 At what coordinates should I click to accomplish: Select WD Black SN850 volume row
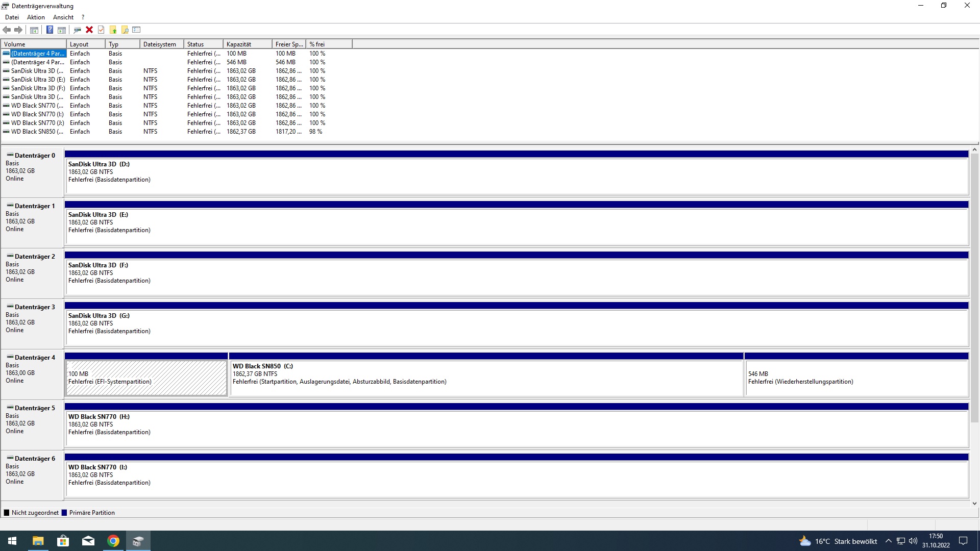[37, 132]
